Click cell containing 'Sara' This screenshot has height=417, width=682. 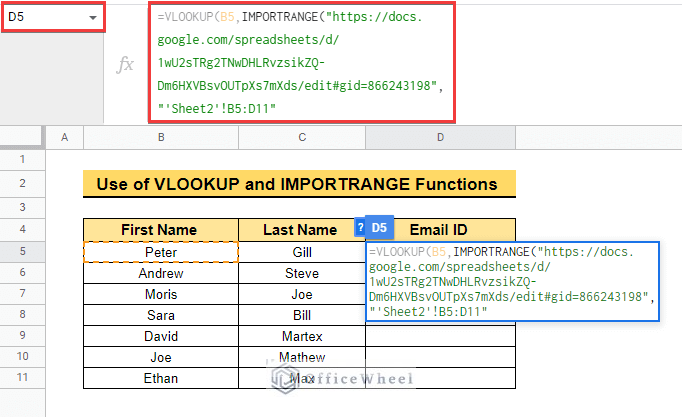(x=161, y=315)
